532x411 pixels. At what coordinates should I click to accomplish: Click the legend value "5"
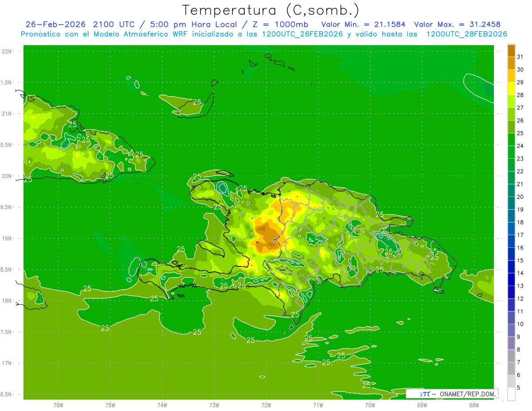point(519,388)
